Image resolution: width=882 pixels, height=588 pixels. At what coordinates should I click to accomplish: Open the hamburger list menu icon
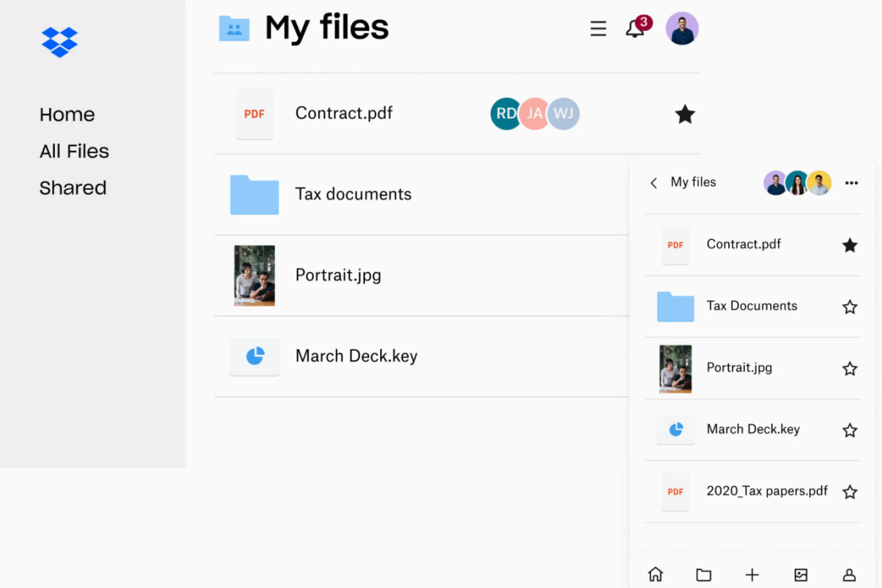598,29
